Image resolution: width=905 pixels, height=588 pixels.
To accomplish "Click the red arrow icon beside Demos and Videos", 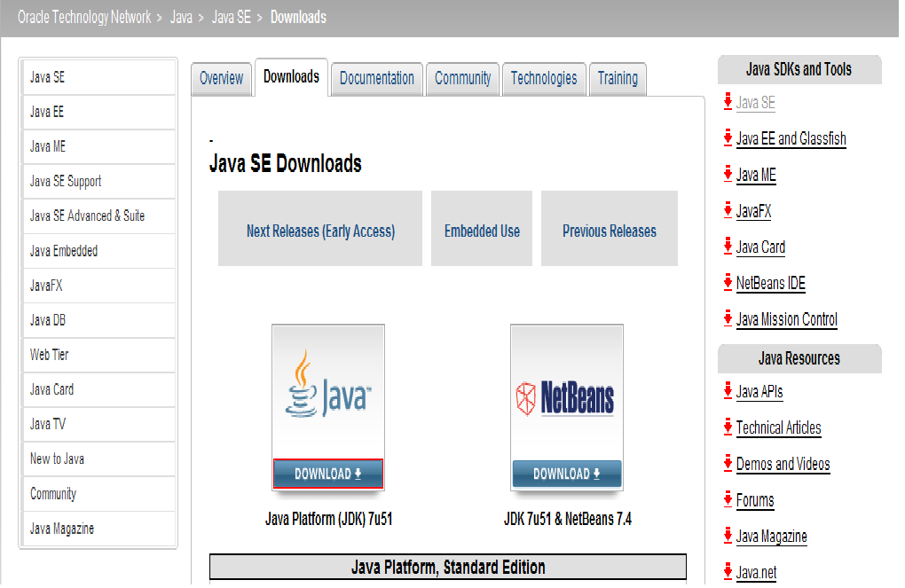I will [x=728, y=463].
